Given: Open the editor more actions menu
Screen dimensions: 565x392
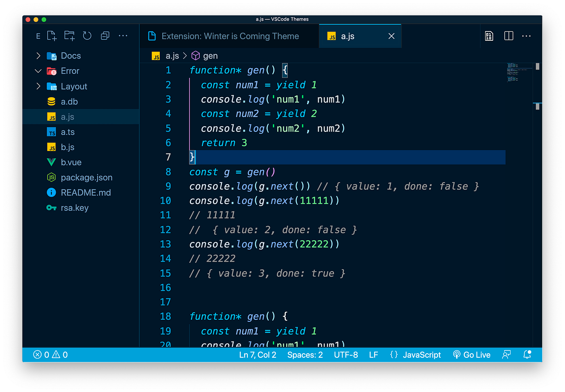Looking at the screenshot, I should pos(526,36).
